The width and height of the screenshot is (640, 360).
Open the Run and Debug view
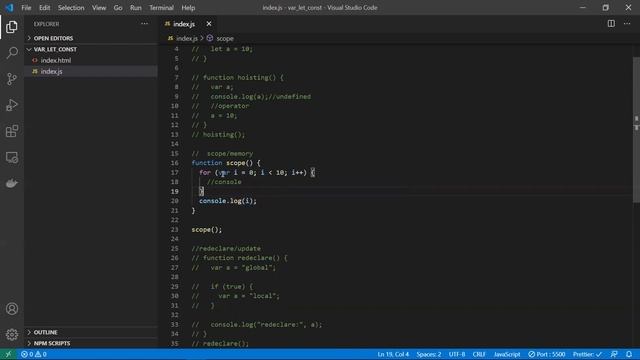point(12,105)
